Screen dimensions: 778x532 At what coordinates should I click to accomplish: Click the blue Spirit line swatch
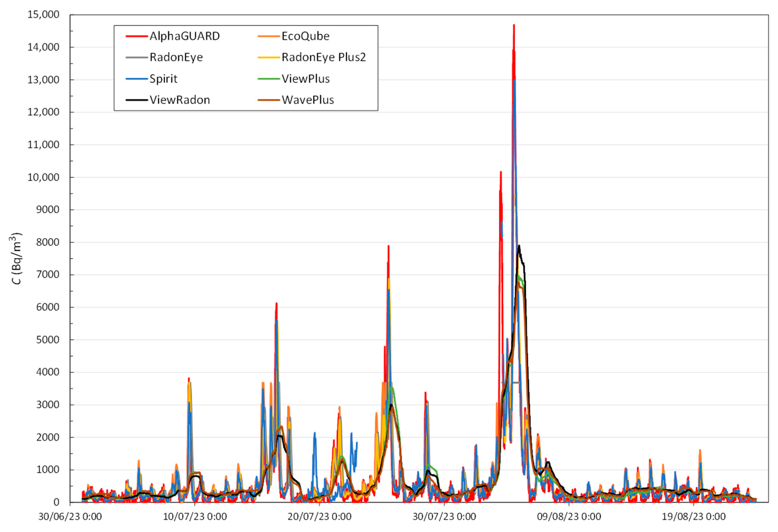(137, 79)
